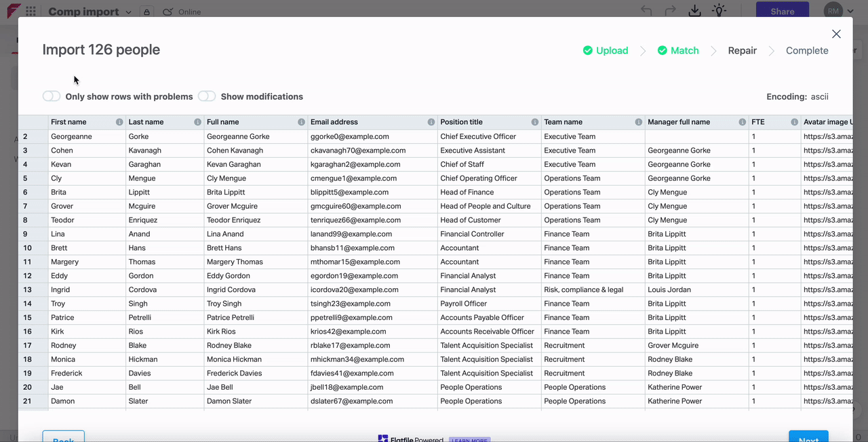Turn on Show modifications toggle

click(x=207, y=96)
